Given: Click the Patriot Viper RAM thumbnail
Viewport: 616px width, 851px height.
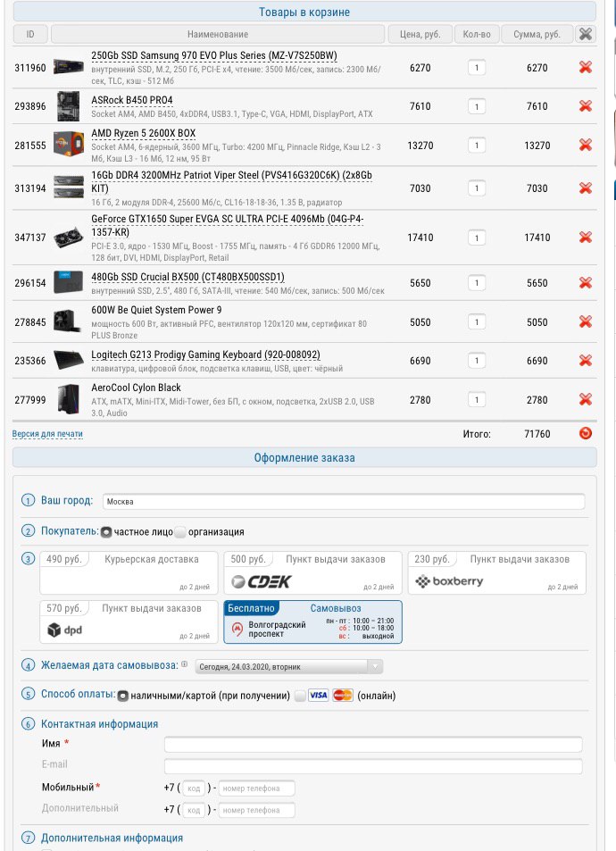Looking at the screenshot, I should click(x=69, y=188).
